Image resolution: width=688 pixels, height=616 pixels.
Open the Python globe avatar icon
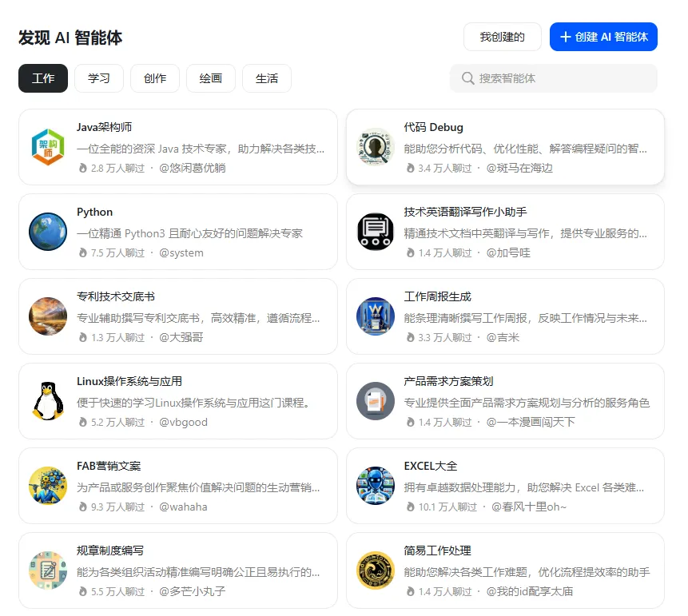pyautogui.click(x=48, y=232)
